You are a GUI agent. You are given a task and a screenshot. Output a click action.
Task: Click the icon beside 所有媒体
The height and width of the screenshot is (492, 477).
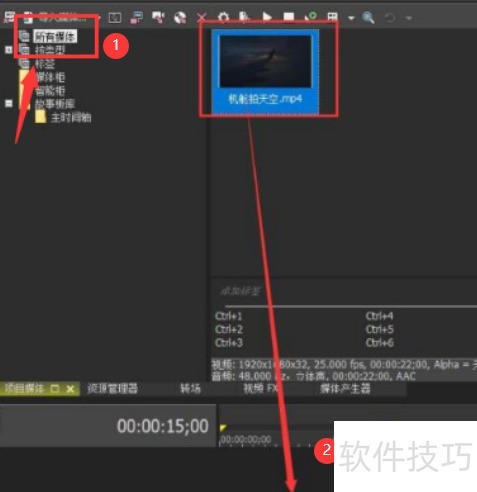tap(24, 36)
